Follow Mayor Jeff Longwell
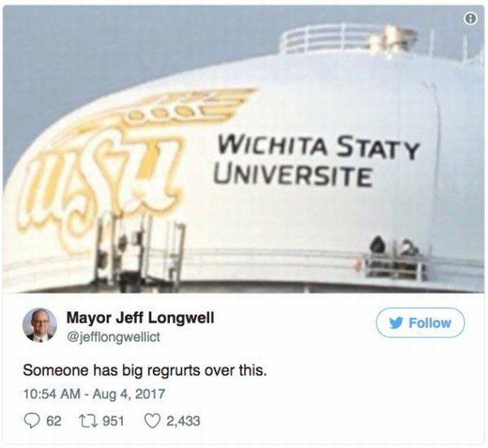Screen dimensions: 488x448 pyautogui.click(x=420, y=323)
